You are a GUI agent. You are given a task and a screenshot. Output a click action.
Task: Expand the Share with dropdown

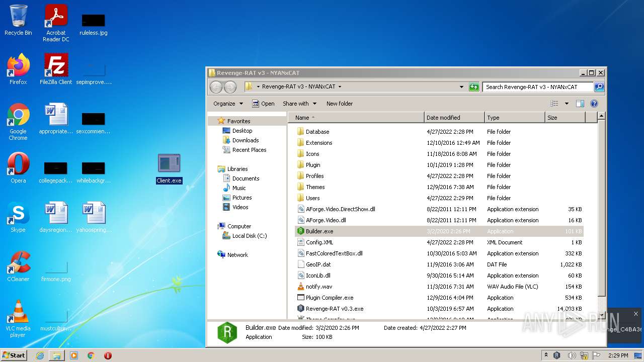[x=299, y=104]
